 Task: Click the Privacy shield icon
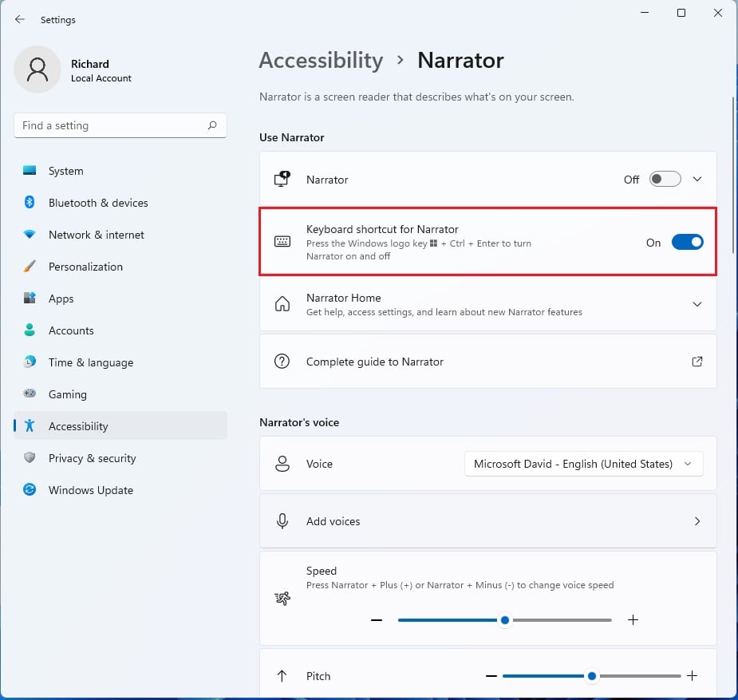pos(30,457)
